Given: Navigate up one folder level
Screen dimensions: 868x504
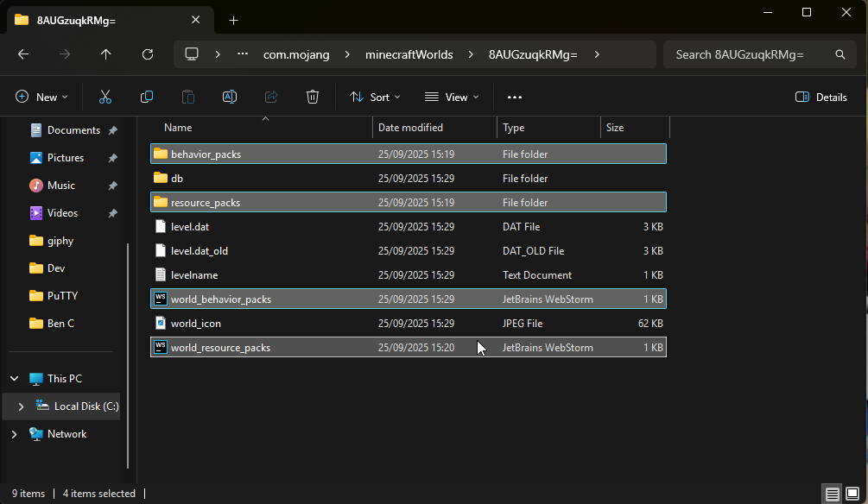Looking at the screenshot, I should [x=106, y=54].
